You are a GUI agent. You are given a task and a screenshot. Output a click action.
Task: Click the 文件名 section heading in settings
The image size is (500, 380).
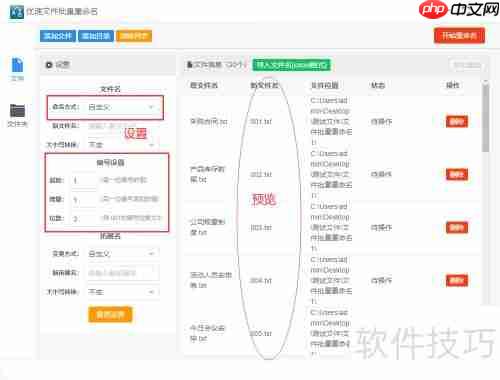click(110, 89)
